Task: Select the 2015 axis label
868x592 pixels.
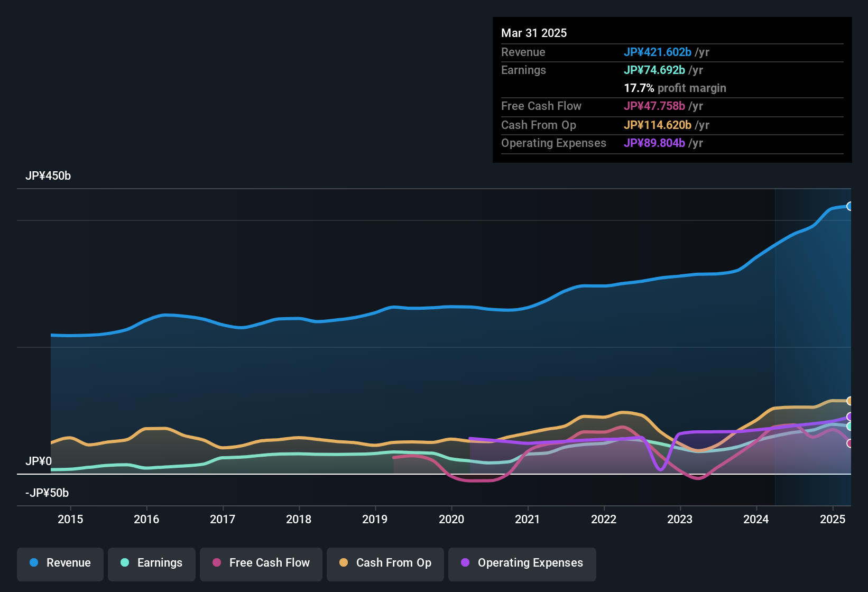Action: (x=71, y=520)
